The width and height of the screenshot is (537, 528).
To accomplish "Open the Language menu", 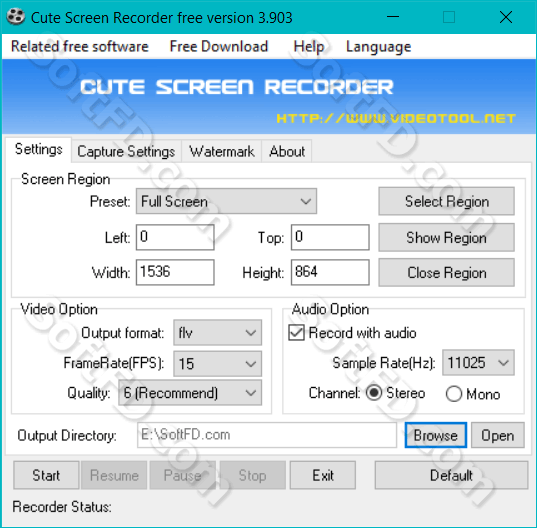I will pyautogui.click(x=378, y=47).
